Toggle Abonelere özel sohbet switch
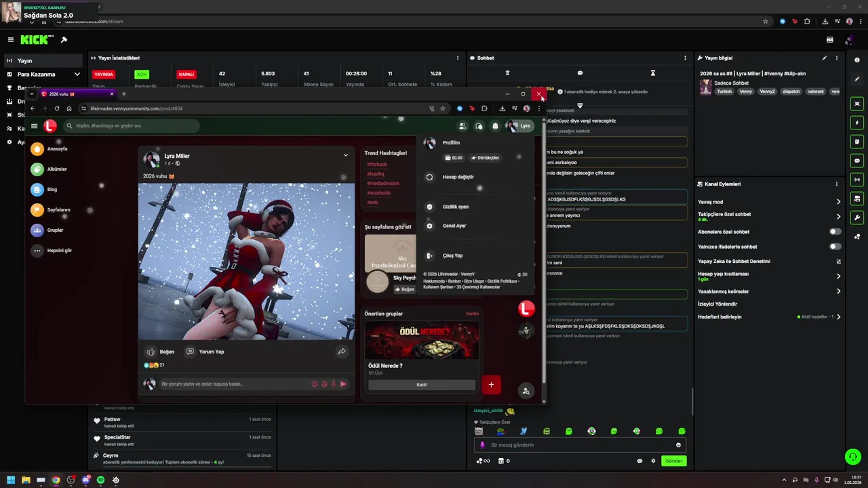This screenshot has height=488, width=868. 835,232
